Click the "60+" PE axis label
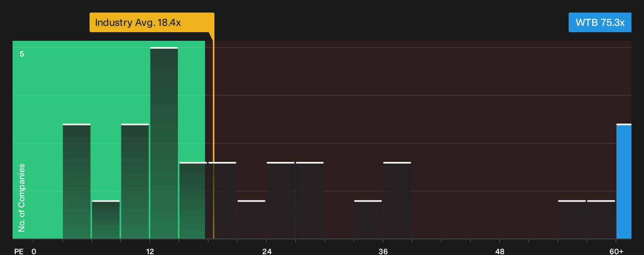The height and width of the screenshot is (255, 644). [x=617, y=251]
